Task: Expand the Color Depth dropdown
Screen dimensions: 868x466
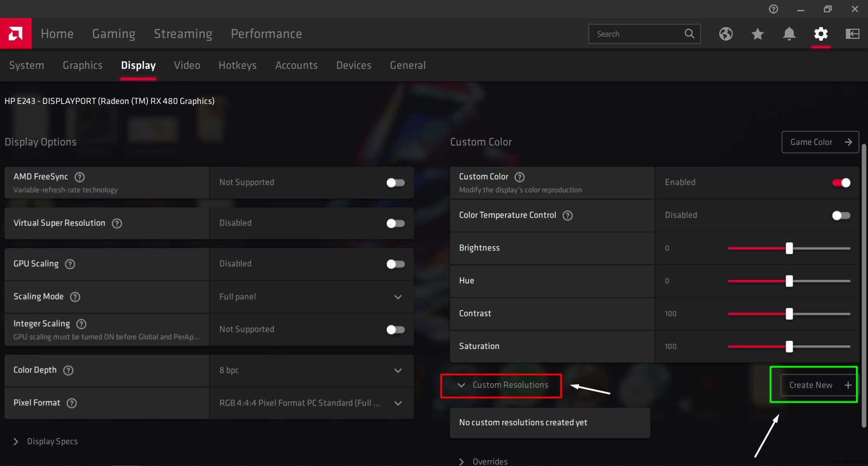Action: [398, 370]
